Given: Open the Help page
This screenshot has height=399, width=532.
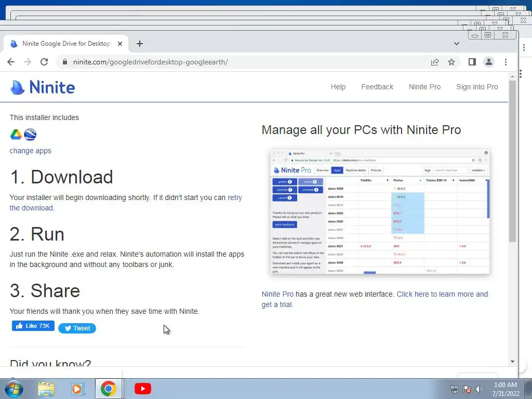Looking at the screenshot, I should coord(338,87).
